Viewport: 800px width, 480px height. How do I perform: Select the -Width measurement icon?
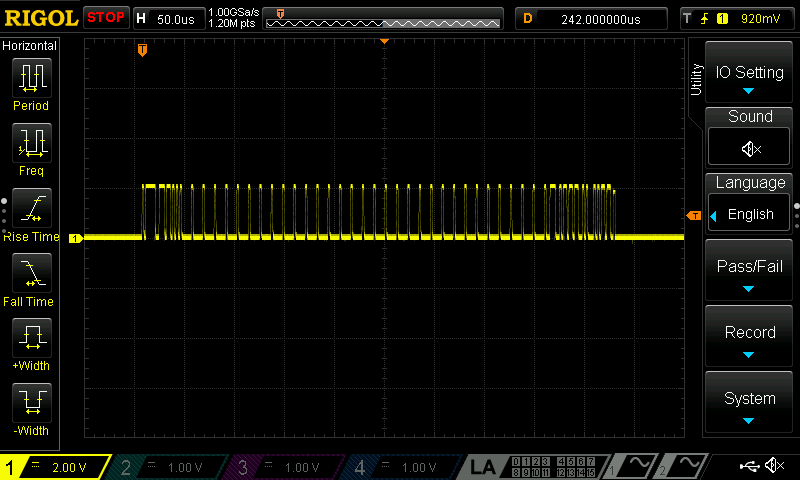(x=32, y=403)
